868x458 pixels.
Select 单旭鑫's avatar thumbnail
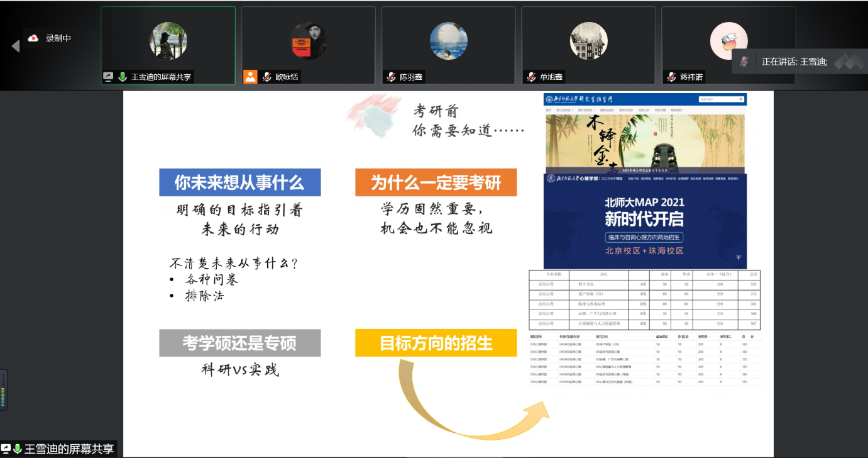(x=588, y=41)
